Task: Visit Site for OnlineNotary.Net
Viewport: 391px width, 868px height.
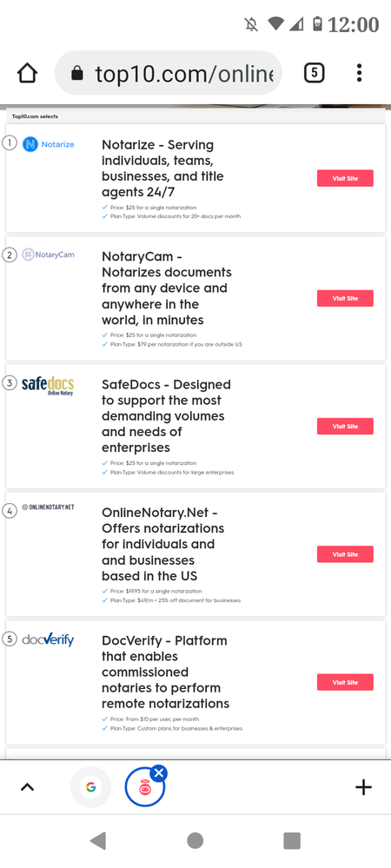Action: (x=345, y=554)
